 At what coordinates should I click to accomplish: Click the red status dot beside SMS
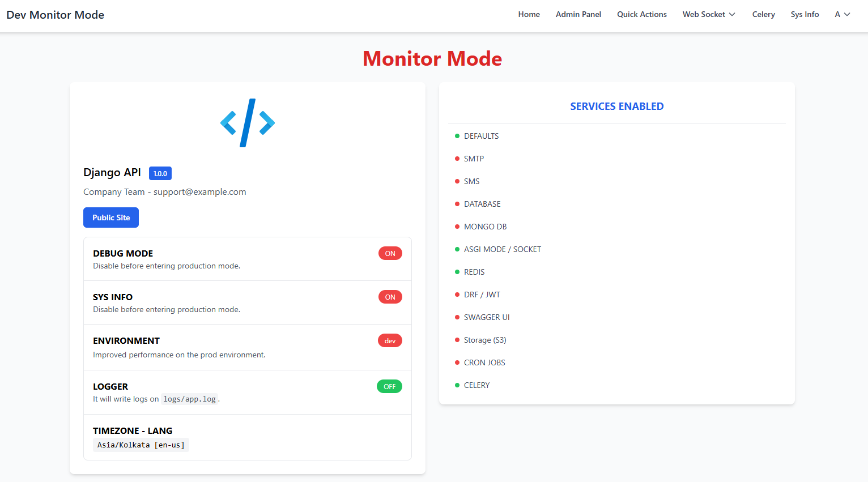pyautogui.click(x=457, y=181)
